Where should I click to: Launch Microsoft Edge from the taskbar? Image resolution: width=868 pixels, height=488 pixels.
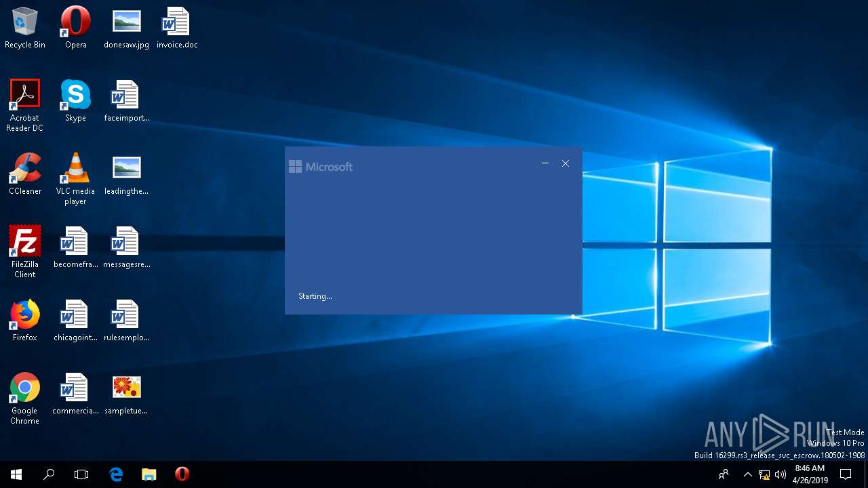[x=116, y=474]
